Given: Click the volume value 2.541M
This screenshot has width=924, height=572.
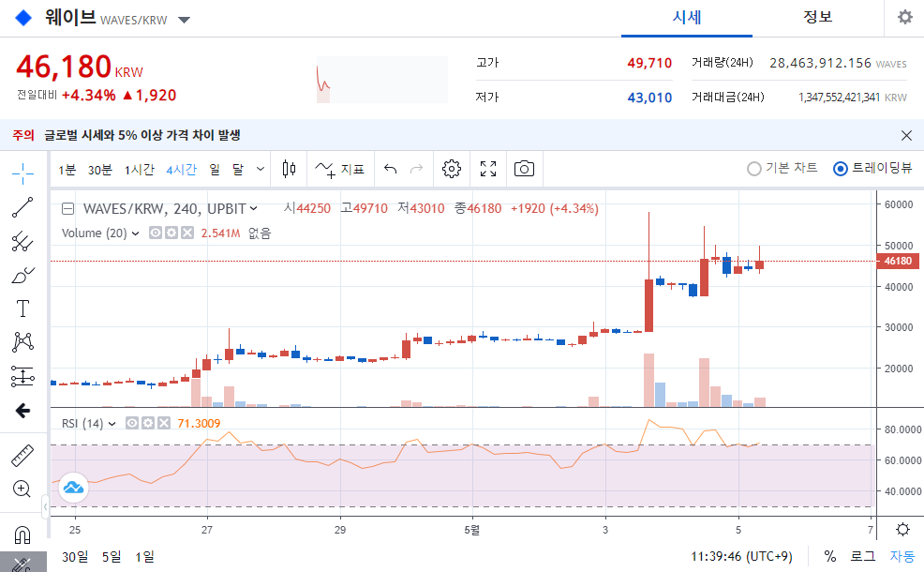Looking at the screenshot, I should pos(220,233).
